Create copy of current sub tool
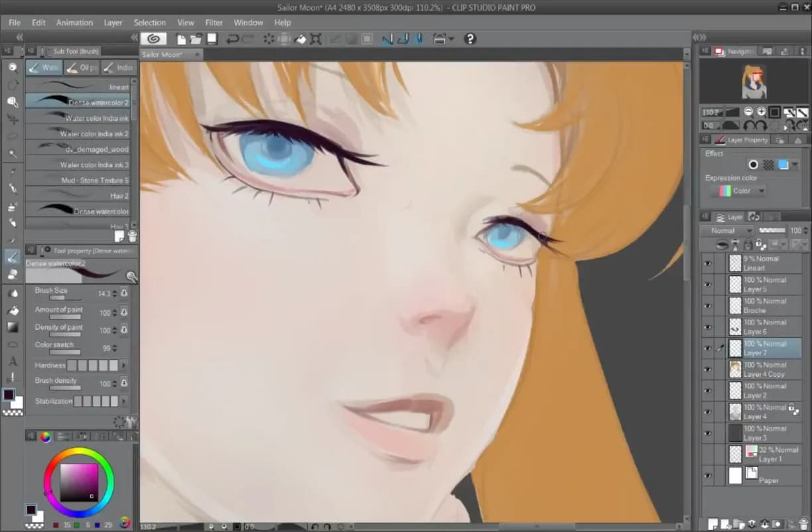Image resolution: width=812 pixels, height=532 pixels. (x=119, y=236)
